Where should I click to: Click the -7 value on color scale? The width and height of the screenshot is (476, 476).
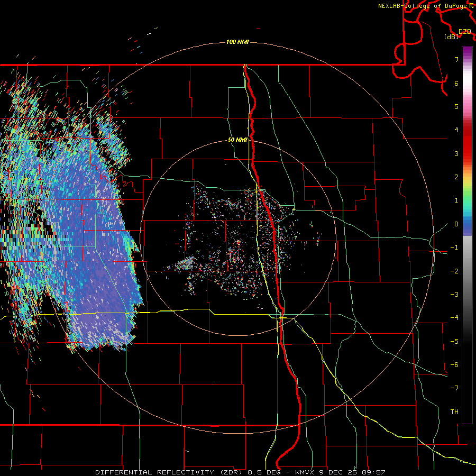tap(454, 388)
